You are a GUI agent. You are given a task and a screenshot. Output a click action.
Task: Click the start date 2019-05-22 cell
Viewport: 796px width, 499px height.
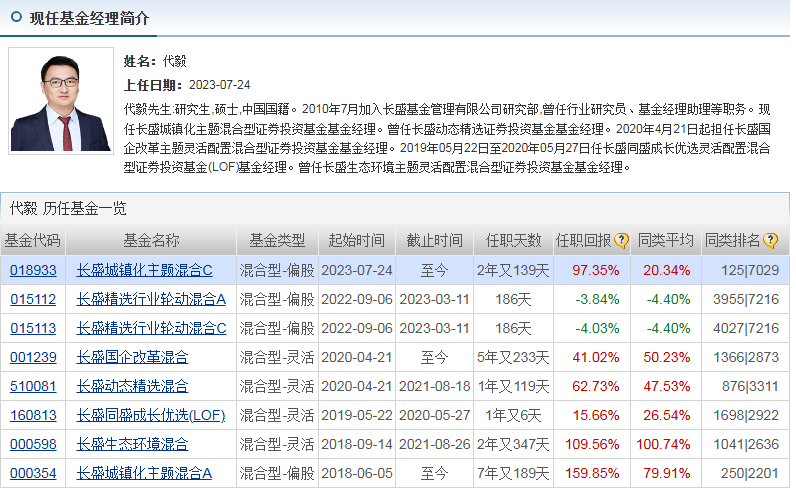pyautogui.click(x=356, y=415)
